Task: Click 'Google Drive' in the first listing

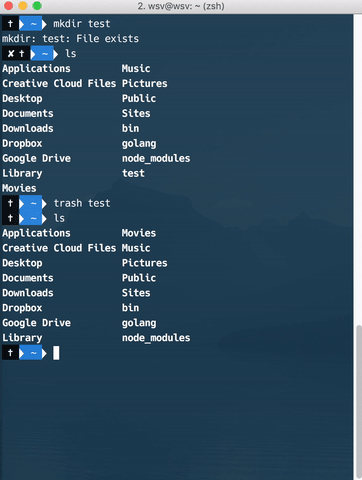Action: point(36,159)
